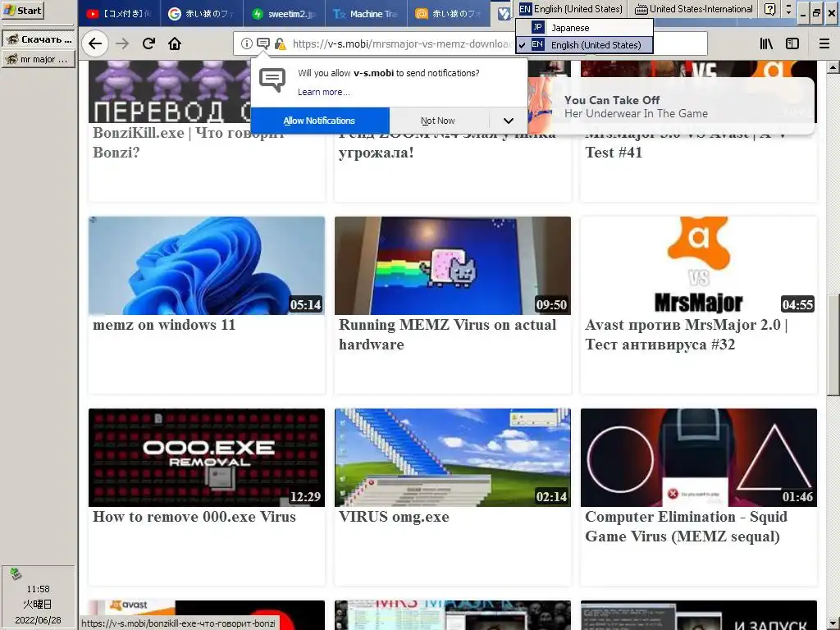The height and width of the screenshot is (630, 840).
Task: Switch to the Machine Translation tab
Action: pyautogui.click(x=366, y=13)
